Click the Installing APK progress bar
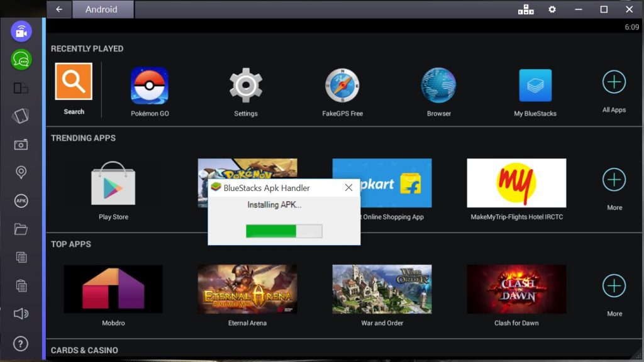 tap(284, 231)
